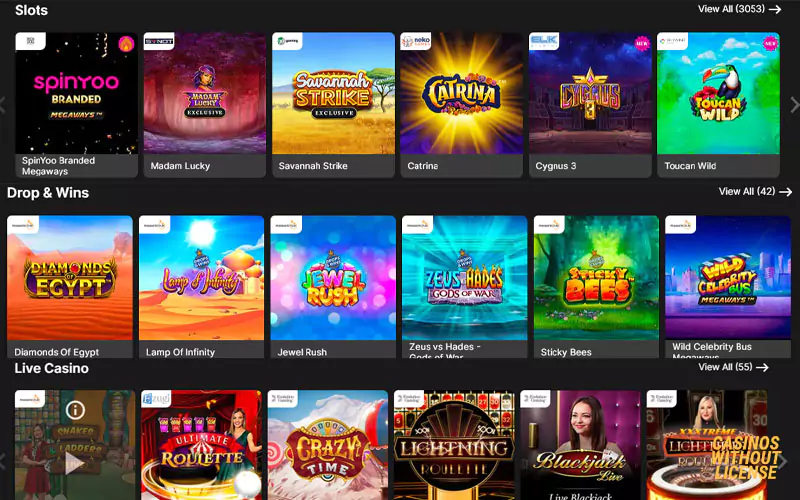
Task: Go back in the Slots carousel with the left arrow
Action: tap(3, 105)
